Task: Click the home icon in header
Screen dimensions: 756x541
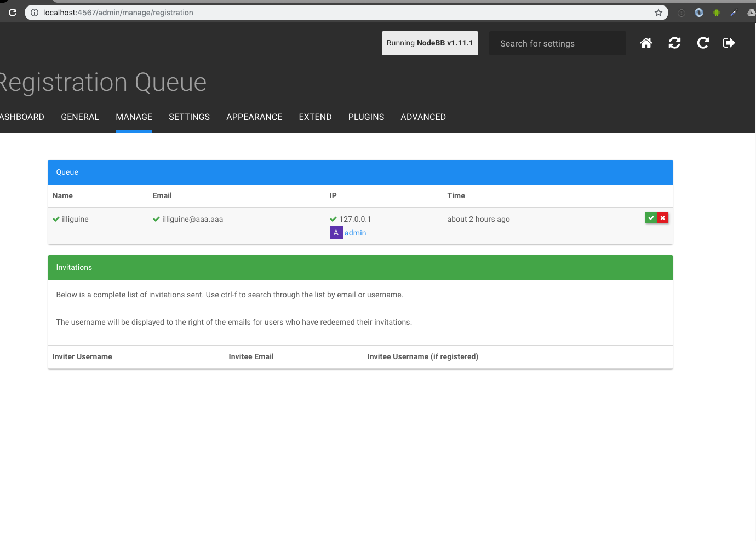Action: point(646,43)
